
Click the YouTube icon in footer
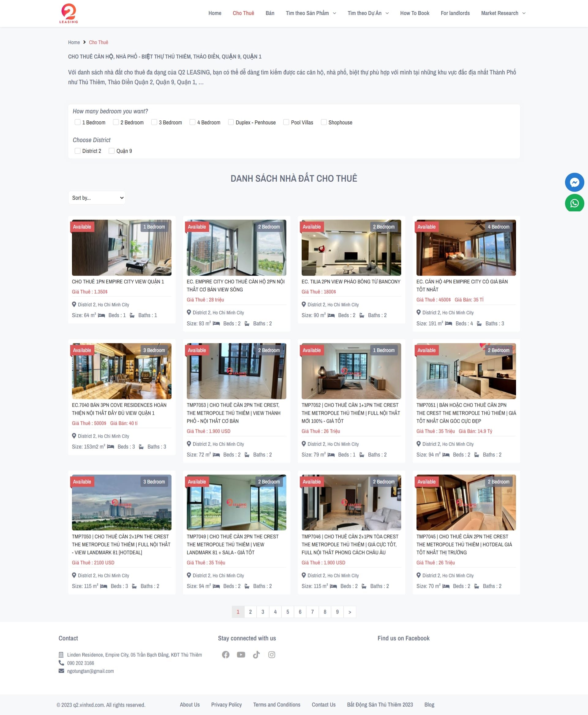pyautogui.click(x=241, y=654)
